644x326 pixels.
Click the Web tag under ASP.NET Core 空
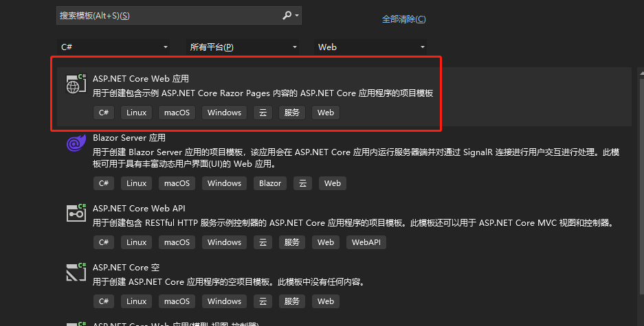click(x=326, y=301)
